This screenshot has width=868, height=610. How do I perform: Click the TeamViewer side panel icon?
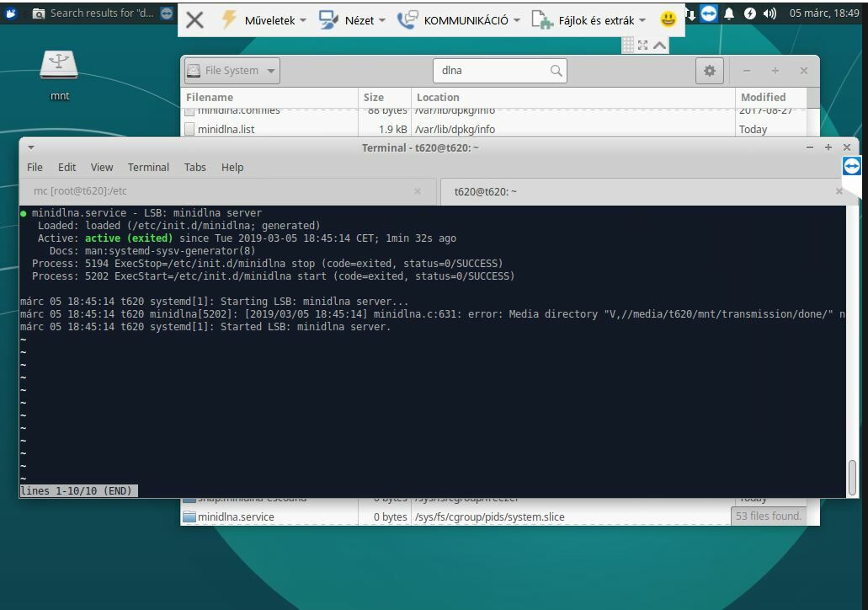click(x=851, y=166)
